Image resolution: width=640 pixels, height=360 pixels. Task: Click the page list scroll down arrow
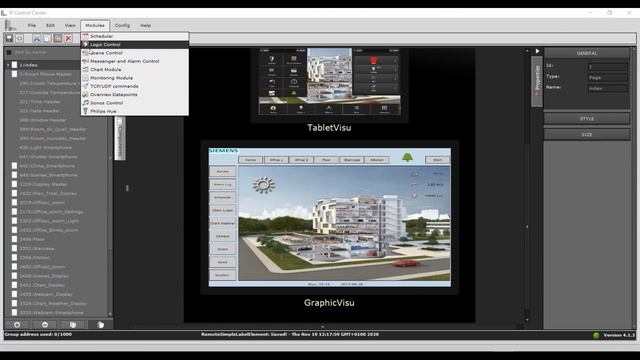tap(110, 314)
